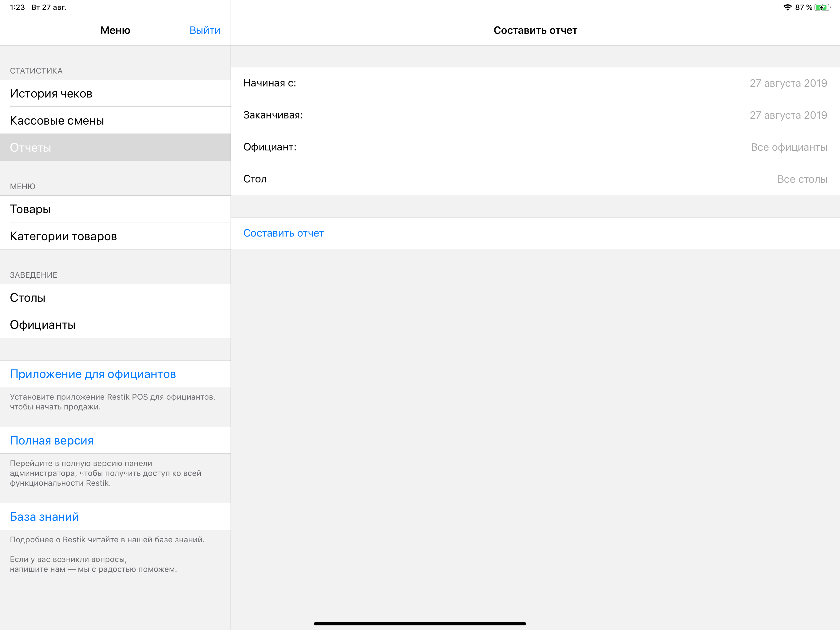
Task: Tap the battery charging icon
Action: click(x=822, y=7)
